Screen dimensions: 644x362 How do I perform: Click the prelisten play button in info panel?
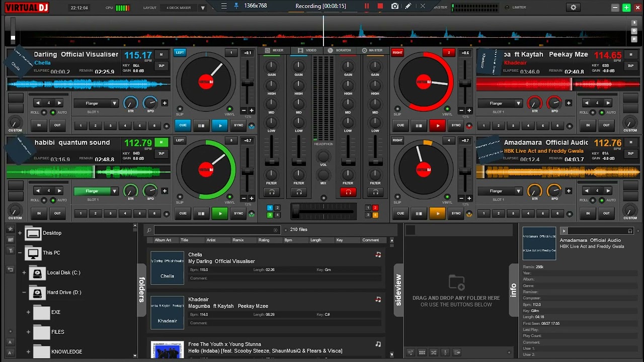[564, 231]
